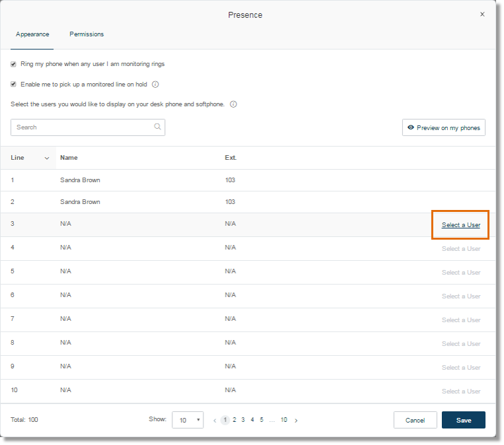Uncheck Enable me to pick up monitored line
The height and width of the screenshot is (445, 504).
[13, 85]
